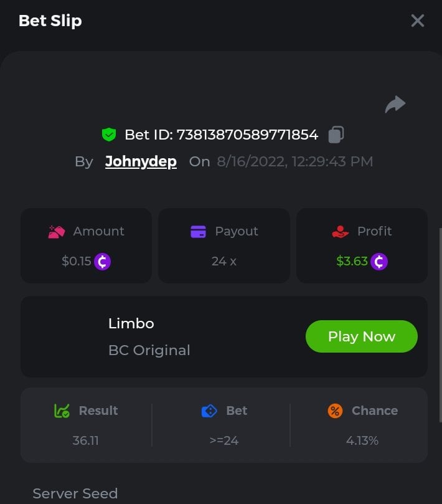
Task: Click the green Result chart icon
Action: coord(62,411)
